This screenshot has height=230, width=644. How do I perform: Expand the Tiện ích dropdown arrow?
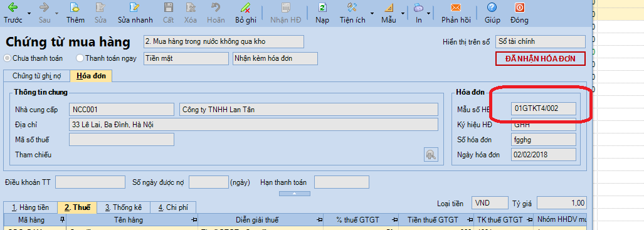tap(372, 14)
